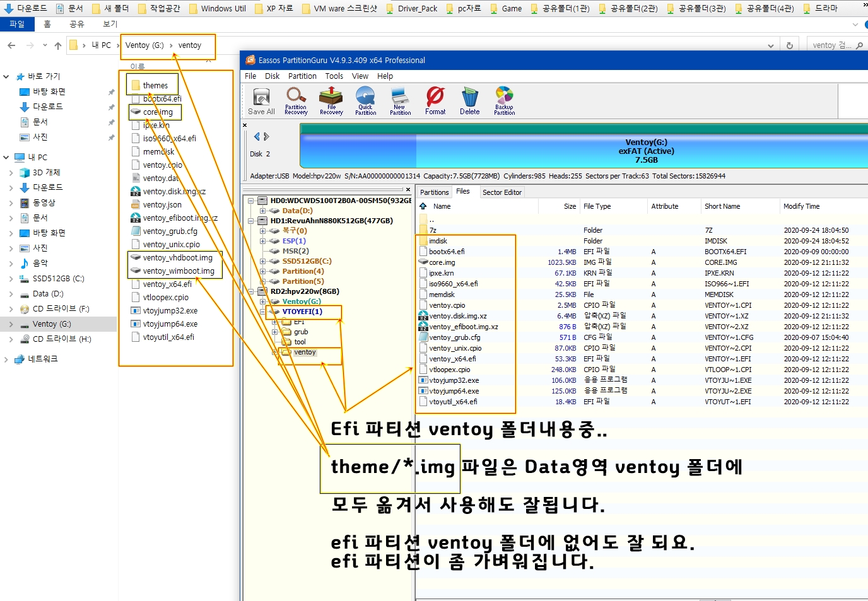Go to next disk with right arrow
868x601 pixels.
coord(266,136)
